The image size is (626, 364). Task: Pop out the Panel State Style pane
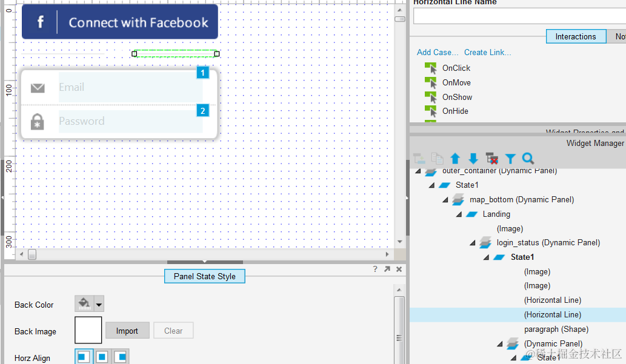point(387,269)
